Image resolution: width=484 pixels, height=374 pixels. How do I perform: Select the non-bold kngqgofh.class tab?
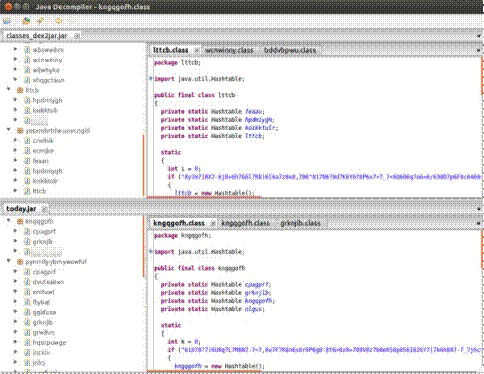(x=246, y=223)
